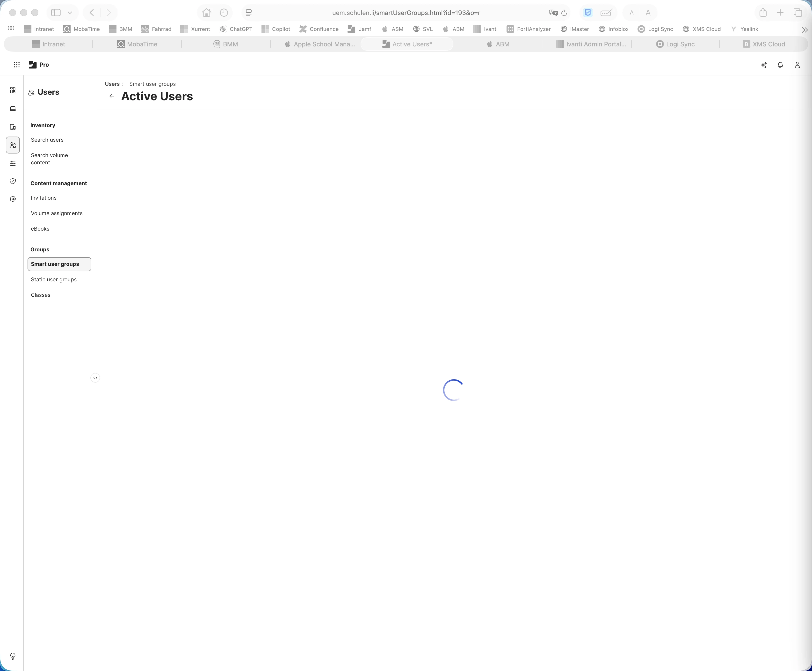
Task: Open the shield security icon in left rail
Action: click(13, 181)
